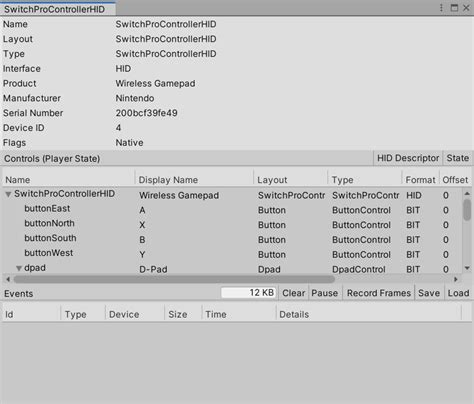The height and width of the screenshot is (404, 474).
Task: Select the buttonWest control row
Action: 232,254
